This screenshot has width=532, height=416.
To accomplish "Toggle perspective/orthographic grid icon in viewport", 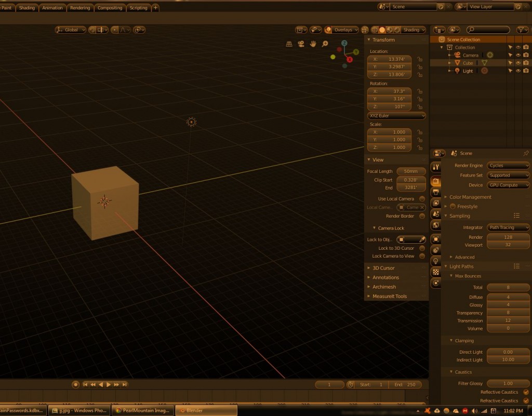I will pyautogui.click(x=289, y=44).
